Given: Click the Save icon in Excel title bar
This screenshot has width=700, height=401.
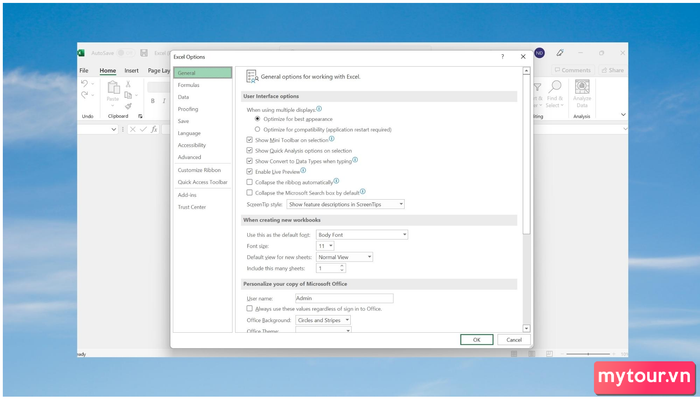Looking at the screenshot, I should 144,53.
